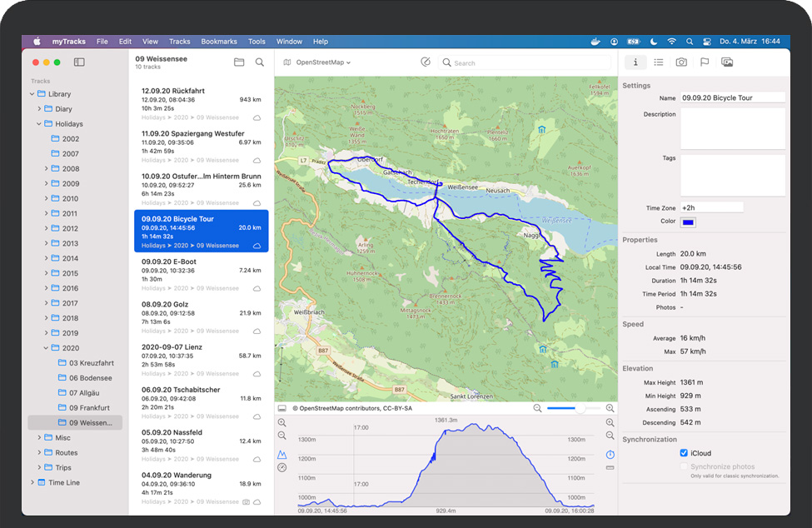The width and height of the screenshot is (812, 528).
Task: Click the map icon beside OpenStreetMap
Action: click(x=286, y=62)
